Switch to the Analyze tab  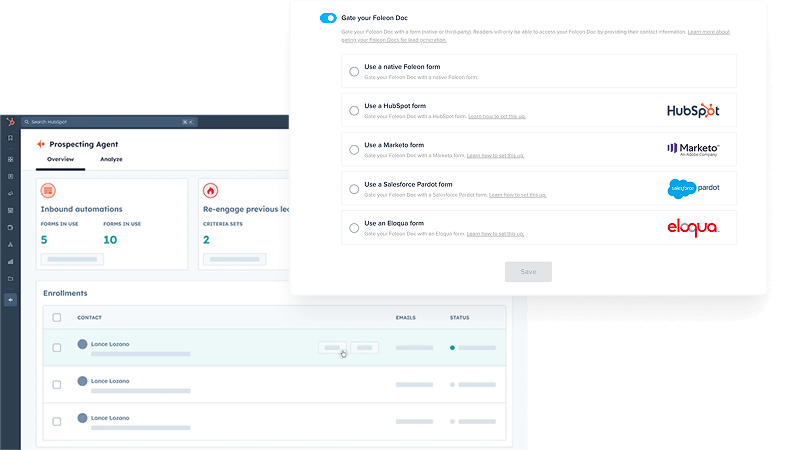tap(111, 159)
